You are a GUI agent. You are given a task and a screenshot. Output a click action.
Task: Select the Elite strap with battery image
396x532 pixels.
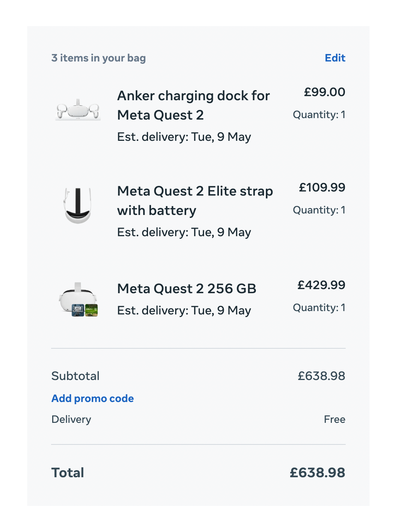coord(78,205)
